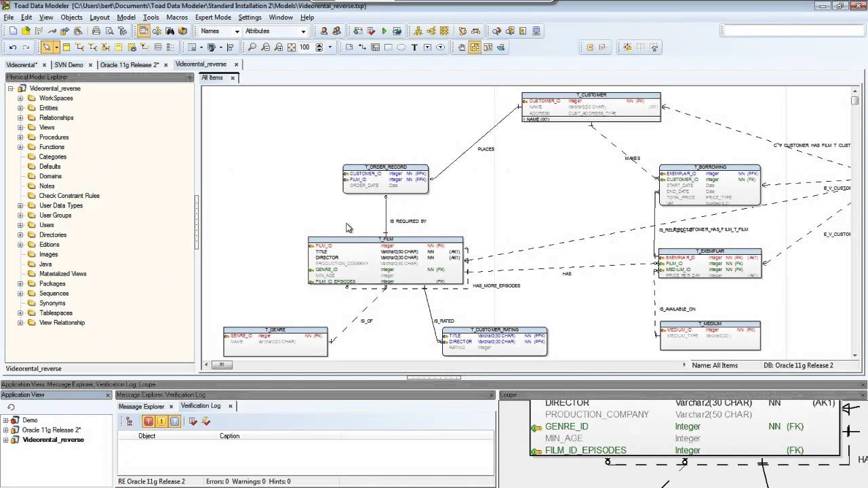Screen dimensions: 868x488
Task: Close the All Items workspace tab
Action: point(232,78)
